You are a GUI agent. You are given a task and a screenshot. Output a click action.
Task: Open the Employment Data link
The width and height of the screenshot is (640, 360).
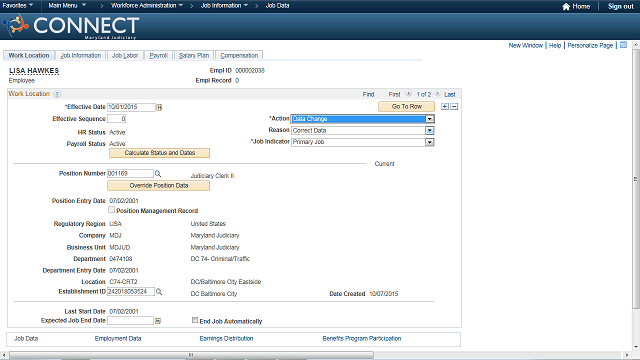tap(118, 338)
